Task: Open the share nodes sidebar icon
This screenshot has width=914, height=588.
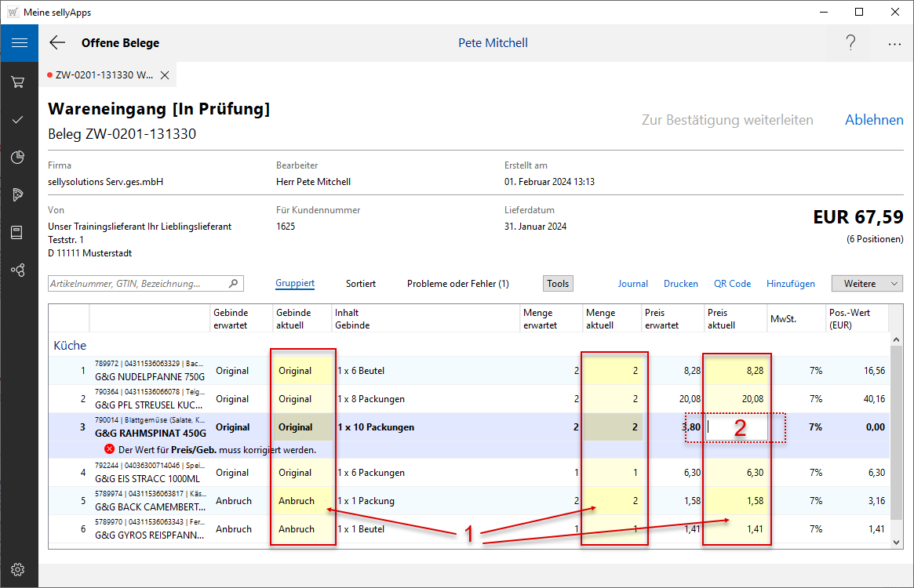Action: click(x=19, y=270)
